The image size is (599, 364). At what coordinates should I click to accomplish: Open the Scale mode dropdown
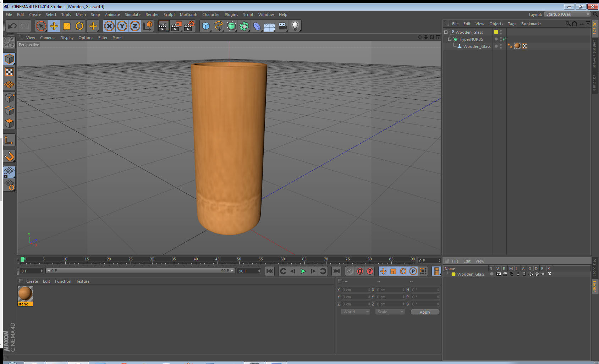[x=390, y=312]
